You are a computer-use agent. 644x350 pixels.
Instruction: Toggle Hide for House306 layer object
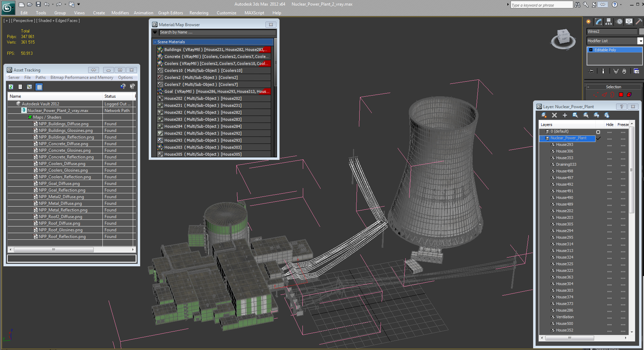coord(609,152)
